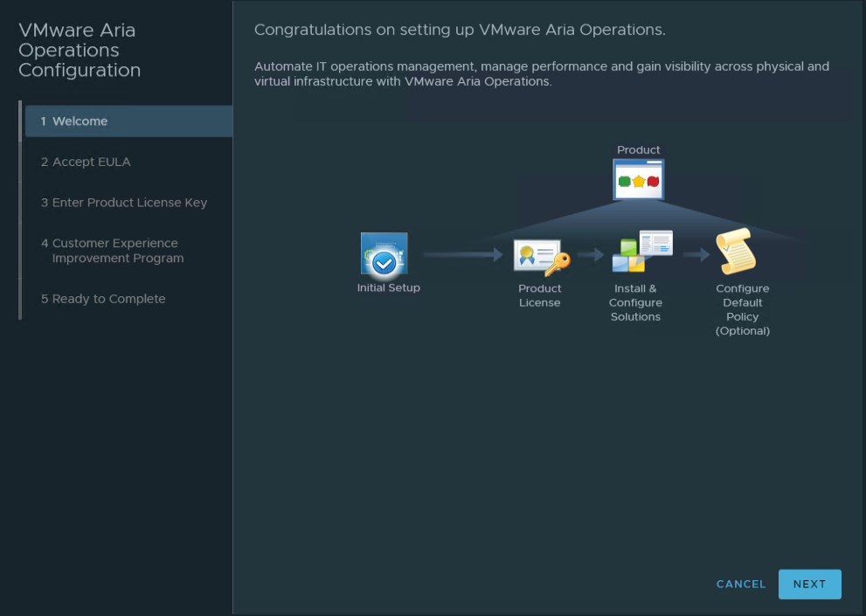Screen dimensions: 866x616
Task: Click arrow between Initial Setup and Product License
Action: (463, 254)
